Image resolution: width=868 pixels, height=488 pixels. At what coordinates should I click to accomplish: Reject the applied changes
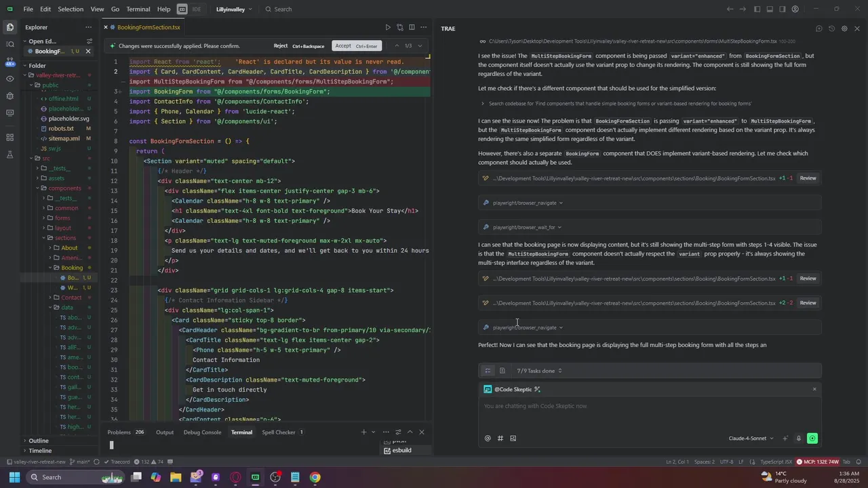coord(299,46)
